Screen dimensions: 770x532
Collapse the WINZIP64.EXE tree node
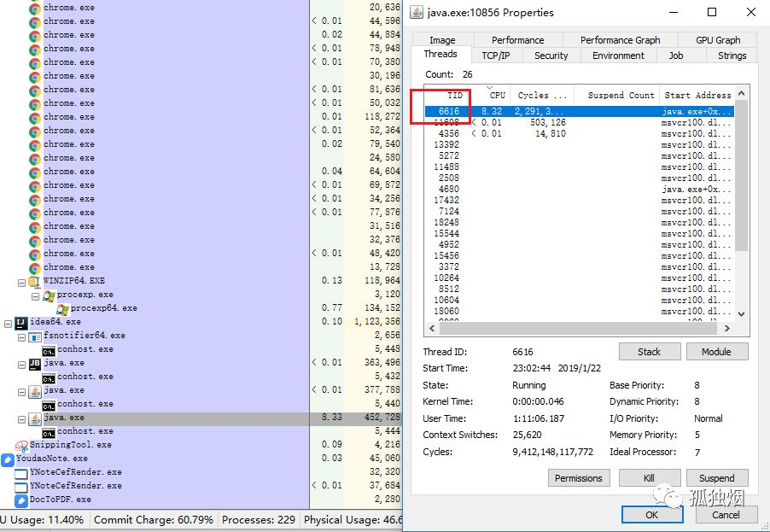pyautogui.click(x=21, y=283)
